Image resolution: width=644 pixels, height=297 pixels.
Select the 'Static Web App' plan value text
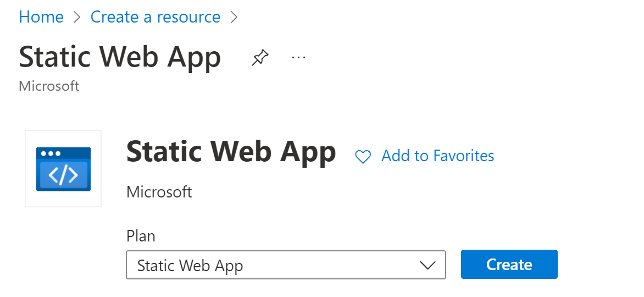point(190,266)
